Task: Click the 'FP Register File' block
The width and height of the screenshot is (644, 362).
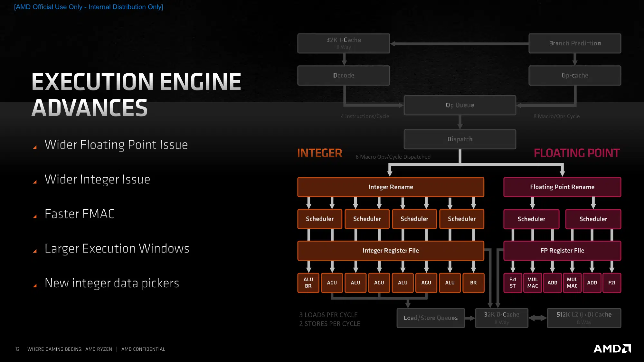Action: [x=562, y=251]
